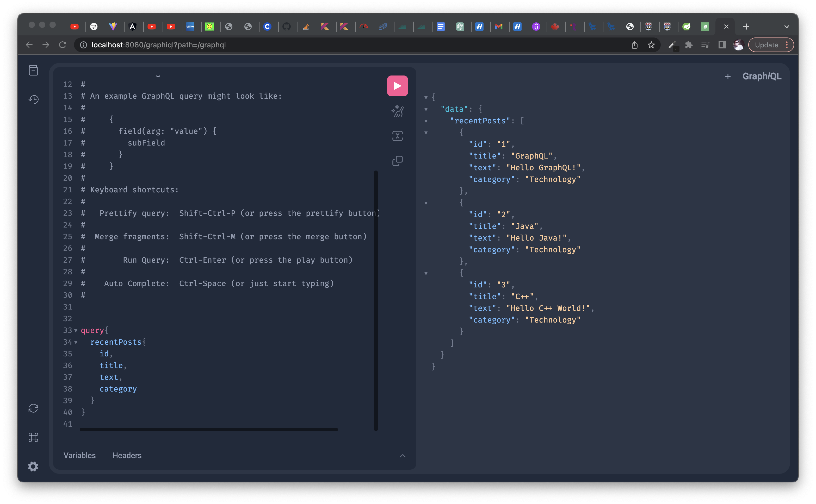Toggle bookmark with the star icon
The height and width of the screenshot is (504, 816).
(x=651, y=45)
